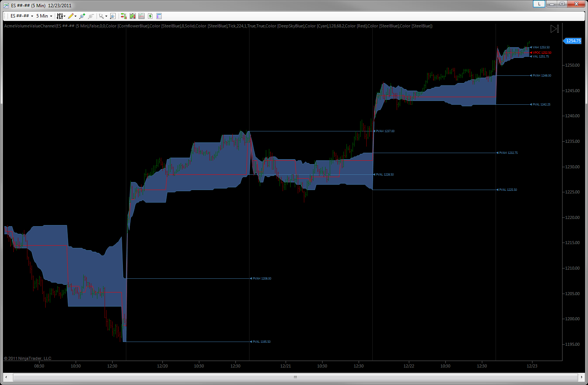
Task: Click the right scrollbar arrow button
Action: 581,377
